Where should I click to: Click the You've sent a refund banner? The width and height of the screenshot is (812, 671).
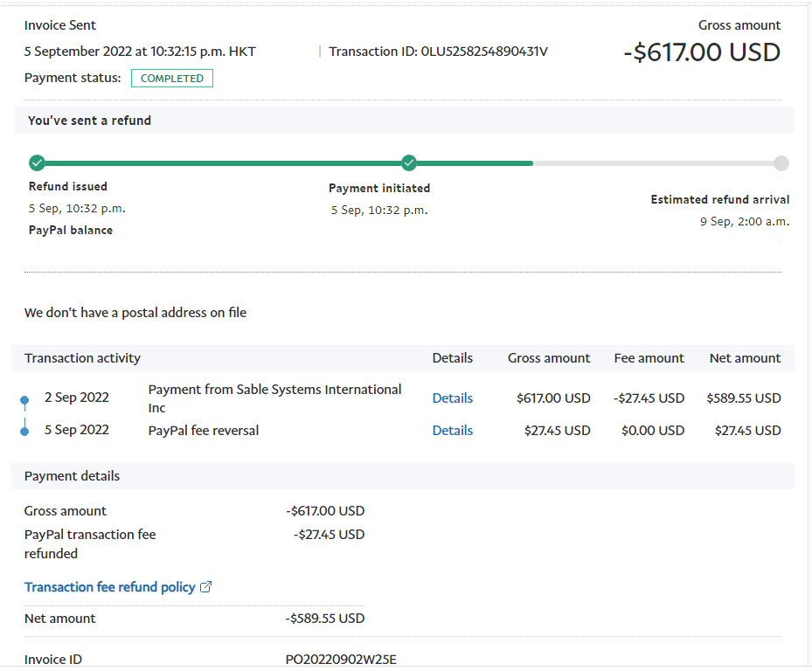pos(90,121)
